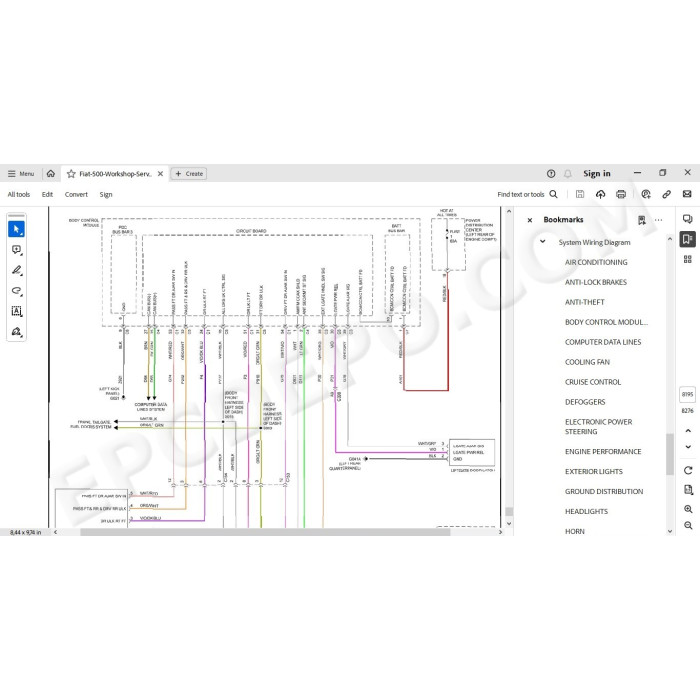Activate the text box select tool
This screenshot has height=700, width=700.
[17, 311]
